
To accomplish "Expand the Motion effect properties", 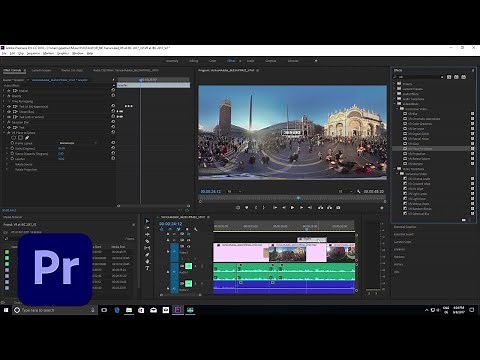I will coord(4,90).
